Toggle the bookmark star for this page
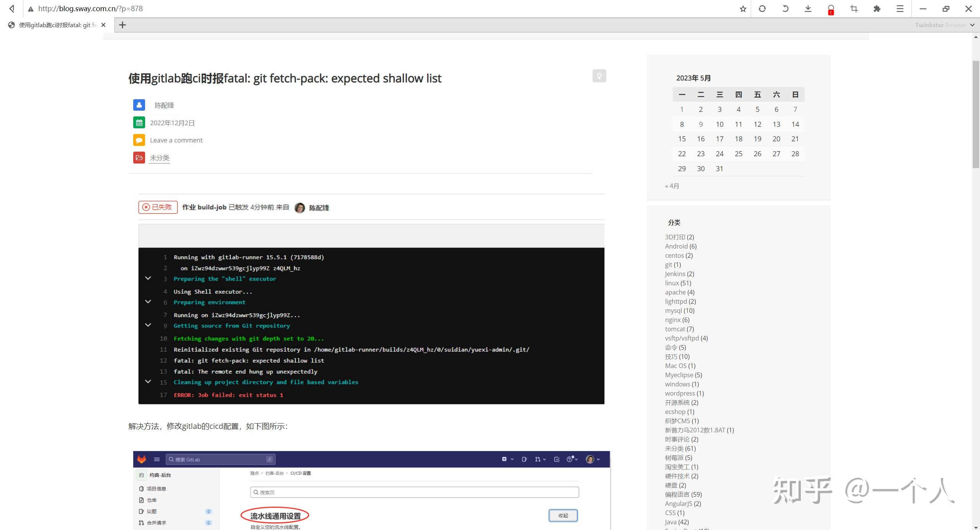Screen dimensions: 980x530 (x=742, y=8)
